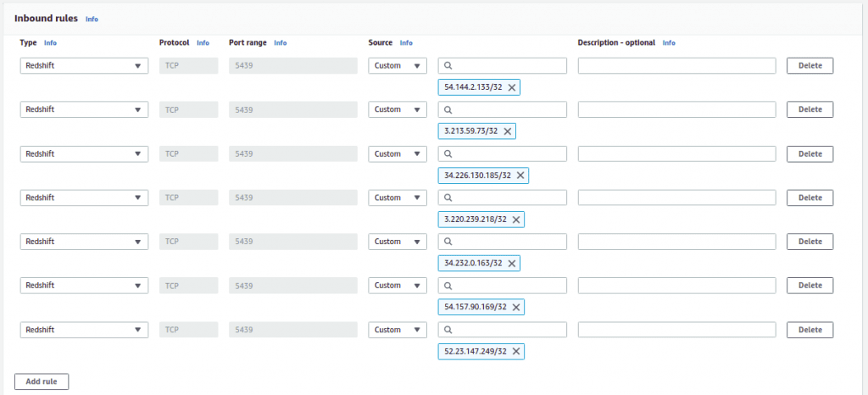
Task: Click Info link next to Protocol header
Action: 203,43
